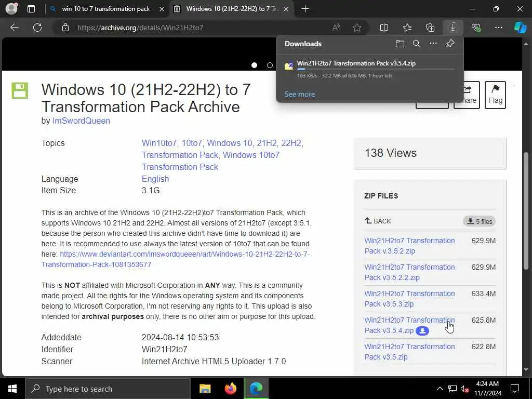Select the 'Windows 10 (21H2-22H2) to 7' tab
This screenshot has width=532, height=399.
(231, 9)
